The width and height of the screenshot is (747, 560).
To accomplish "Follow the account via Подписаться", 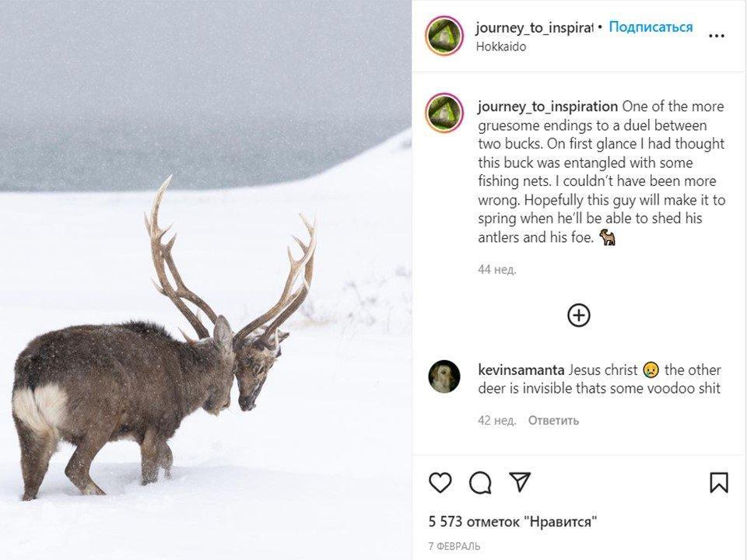I will click(651, 27).
